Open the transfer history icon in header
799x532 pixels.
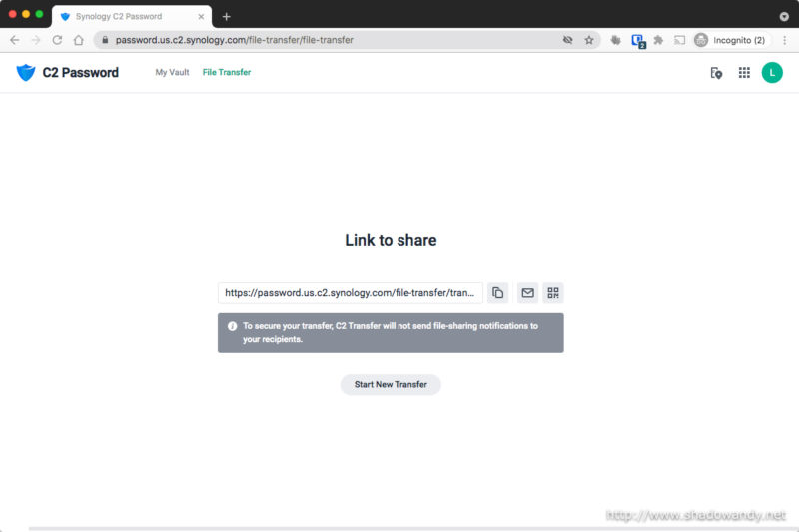[716, 73]
